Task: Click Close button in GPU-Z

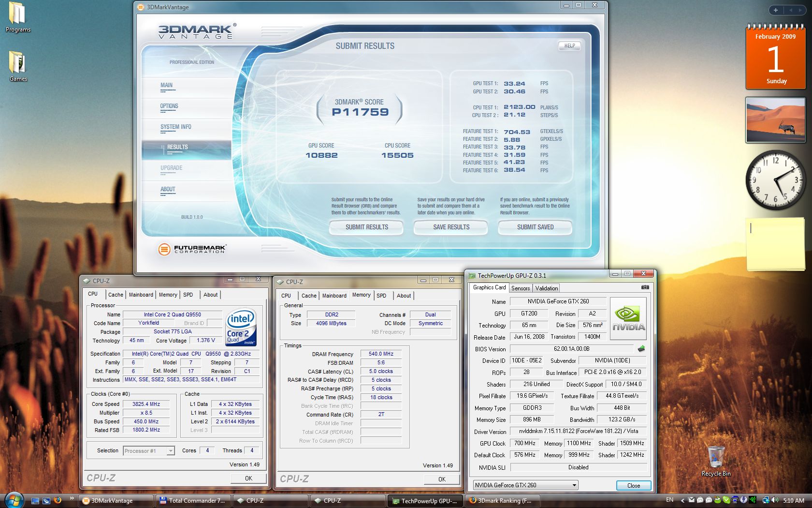Action: pos(633,485)
